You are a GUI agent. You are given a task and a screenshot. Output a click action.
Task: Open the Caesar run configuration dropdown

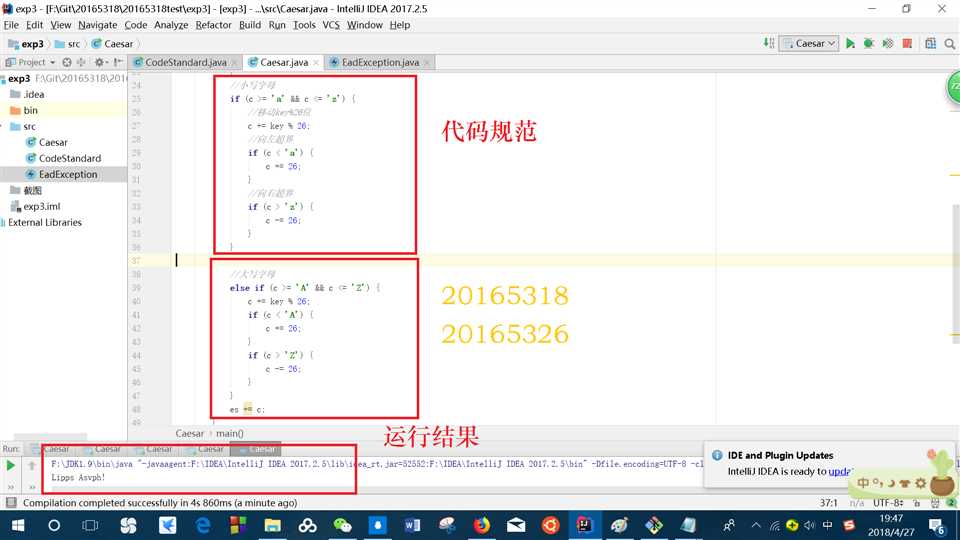[809, 43]
